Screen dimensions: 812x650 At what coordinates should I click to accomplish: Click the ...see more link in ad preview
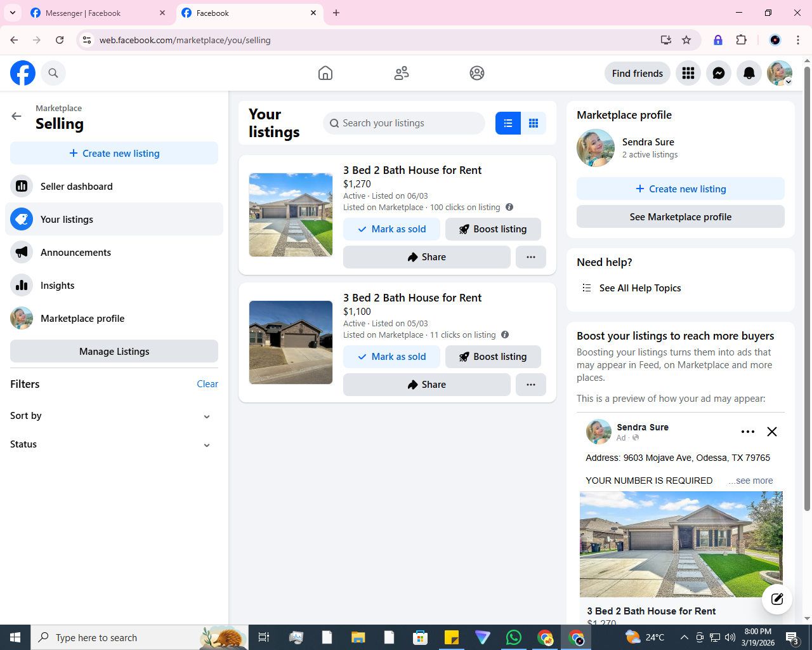751,481
